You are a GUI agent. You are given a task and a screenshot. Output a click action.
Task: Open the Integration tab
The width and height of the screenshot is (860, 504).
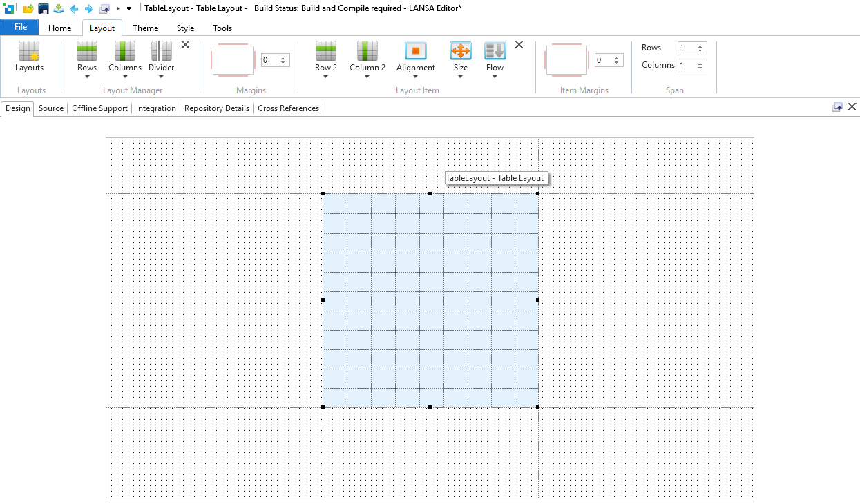(x=156, y=108)
